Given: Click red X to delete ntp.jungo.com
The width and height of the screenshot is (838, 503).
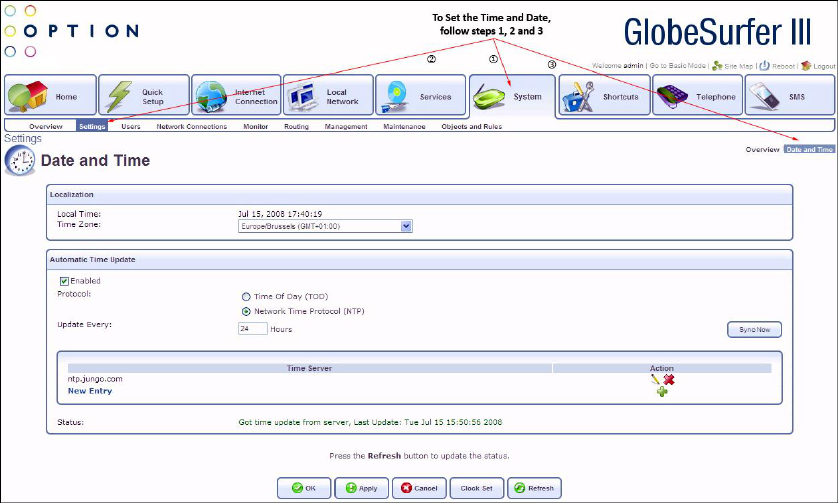Looking at the screenshot, I should [669, 380].
